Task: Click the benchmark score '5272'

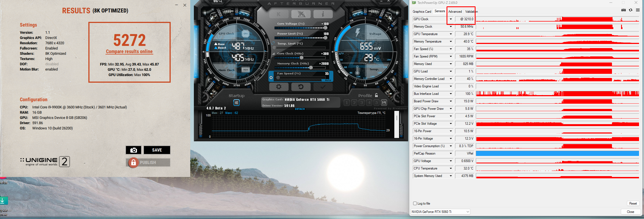Action: tap(130, 40)
